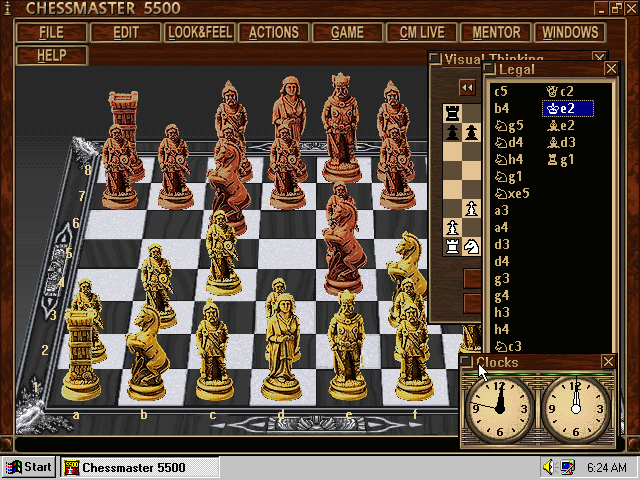The height and width of the screenshot is (480, 640).
Task: Click the left chess clock with black hands
Action: point(500,407)
